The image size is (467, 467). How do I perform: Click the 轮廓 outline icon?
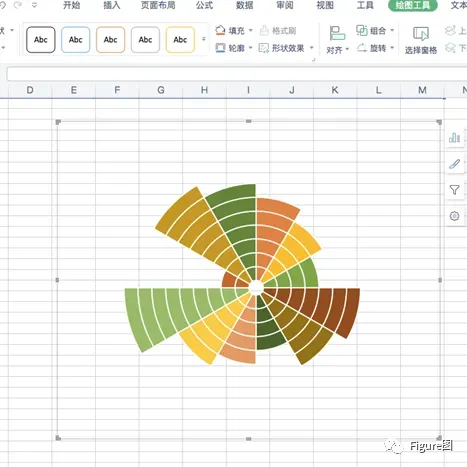pos(220,48)
